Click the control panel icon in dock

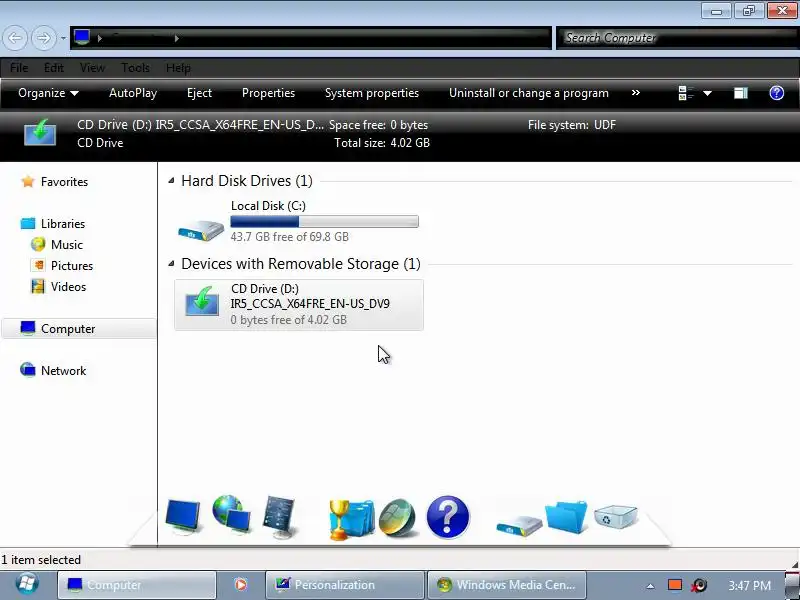click(x=280, y=516)
